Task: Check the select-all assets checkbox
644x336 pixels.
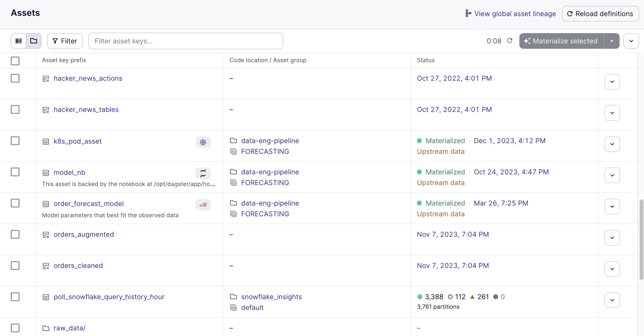Action: point(15,61)
